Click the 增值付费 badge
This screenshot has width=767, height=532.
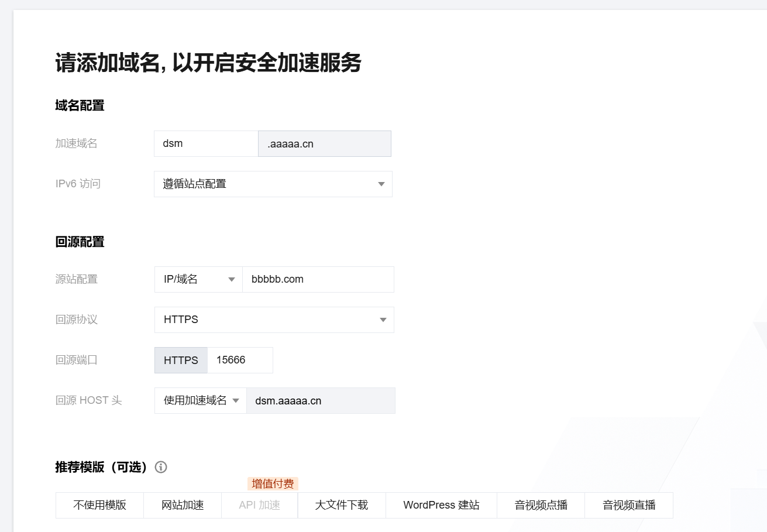coord(273,483)
